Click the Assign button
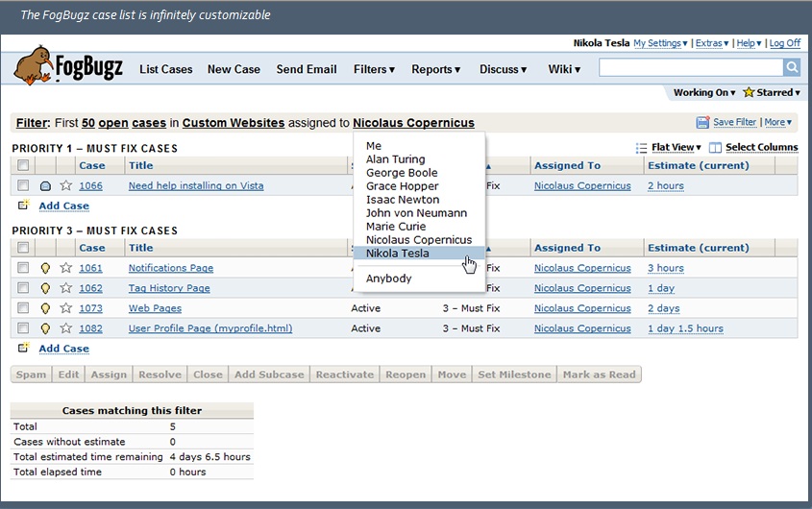 (x=109, y=375)
